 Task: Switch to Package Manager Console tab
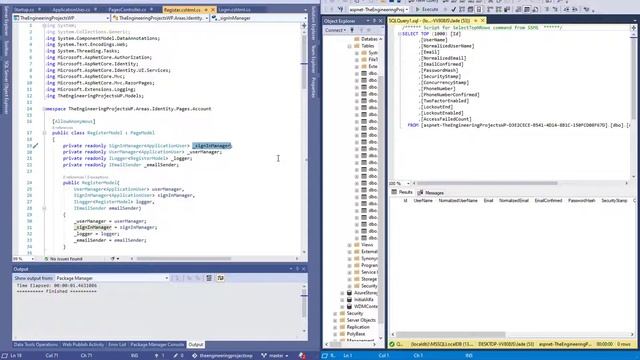157,345
